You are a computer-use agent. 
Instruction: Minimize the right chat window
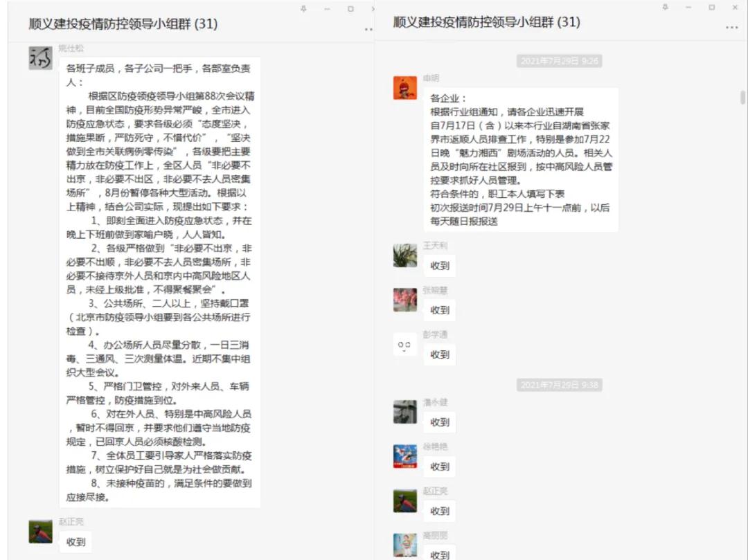point(688,7)
